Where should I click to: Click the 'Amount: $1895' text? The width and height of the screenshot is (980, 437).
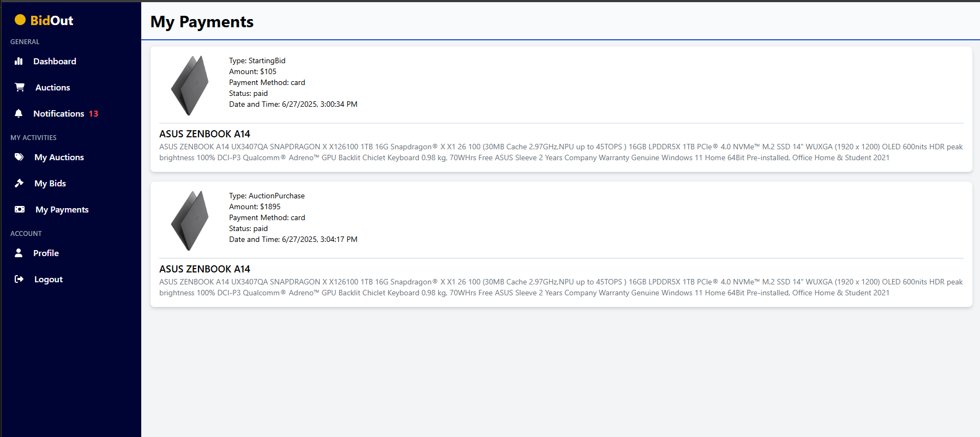click(x=255, y=207)
